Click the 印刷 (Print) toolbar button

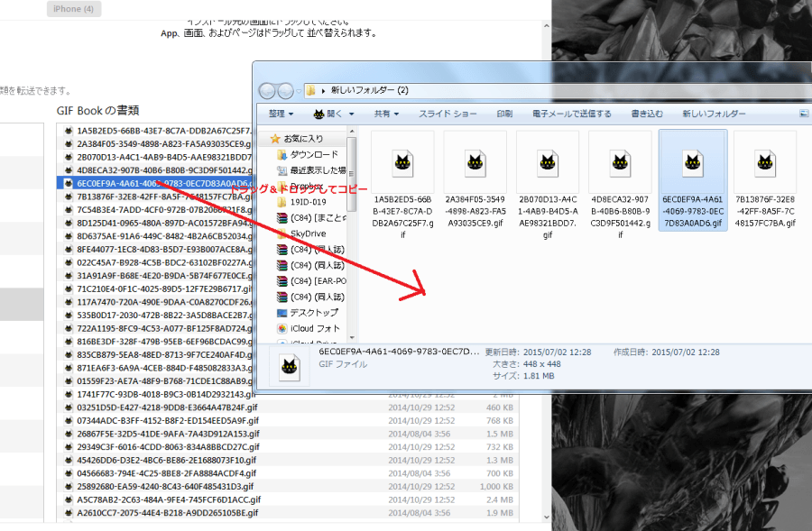[x=504, y=114]
